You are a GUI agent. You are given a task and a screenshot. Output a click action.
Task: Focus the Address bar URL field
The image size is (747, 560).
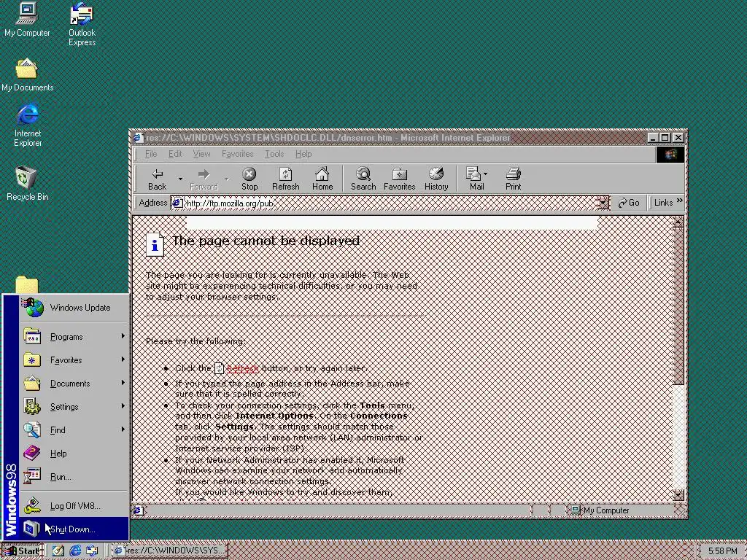coord(384,203)
